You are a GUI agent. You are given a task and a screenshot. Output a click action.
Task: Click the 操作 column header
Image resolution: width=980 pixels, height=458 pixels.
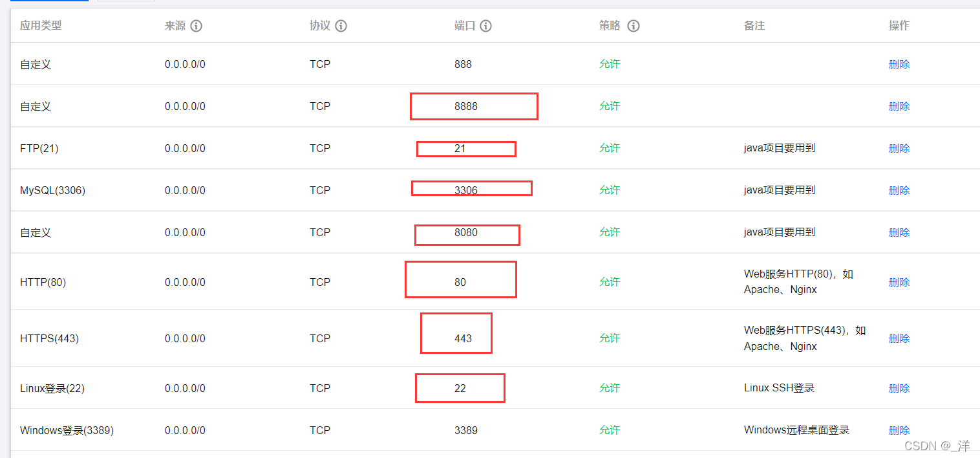(x=899, y=25)
